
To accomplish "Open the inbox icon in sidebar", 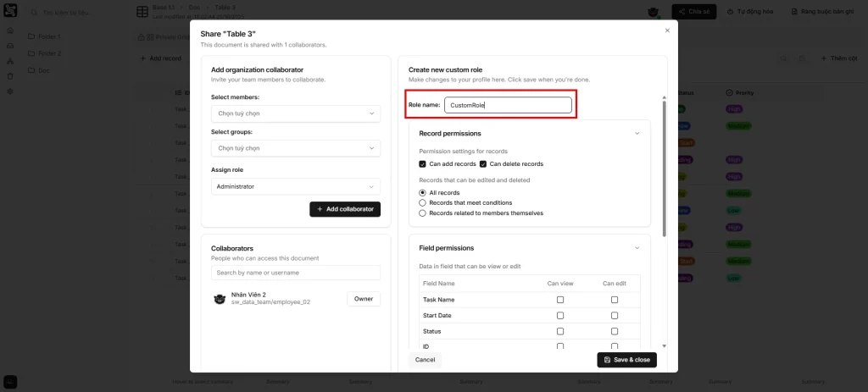I will point(9,46).
